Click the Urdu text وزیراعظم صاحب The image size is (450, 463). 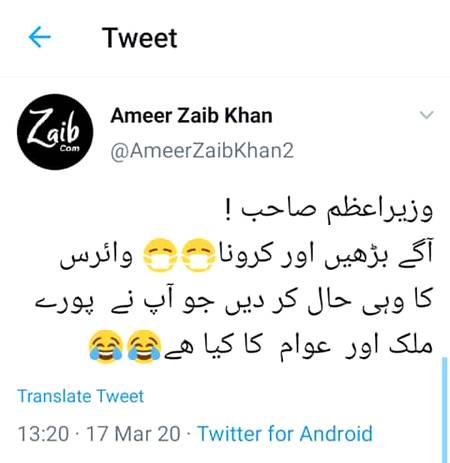point(337,211)
